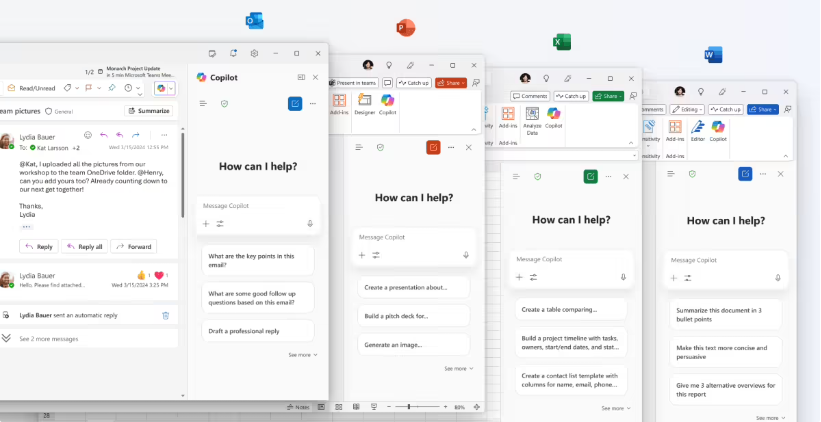Image resolution: width=821 pixels, height=422 pixels.
Task: Click the emoji reaction icon on Lydia's email
Action: tap(88, 135)
